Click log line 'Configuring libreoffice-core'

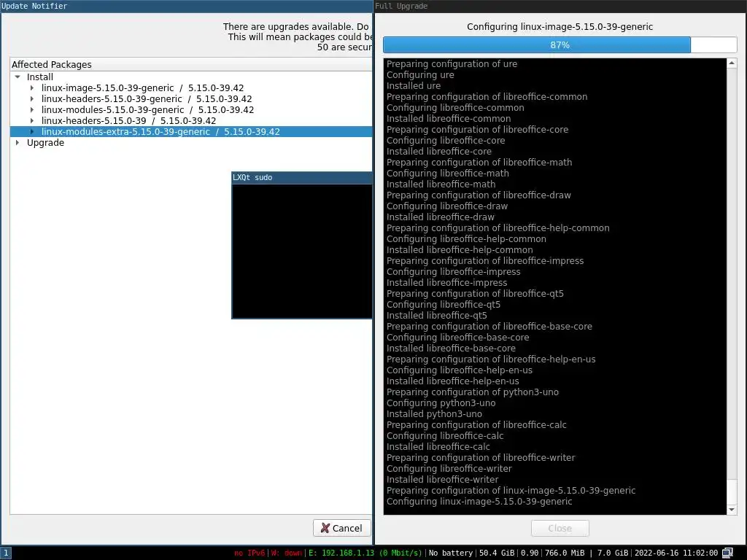click(x=446, y=141)
